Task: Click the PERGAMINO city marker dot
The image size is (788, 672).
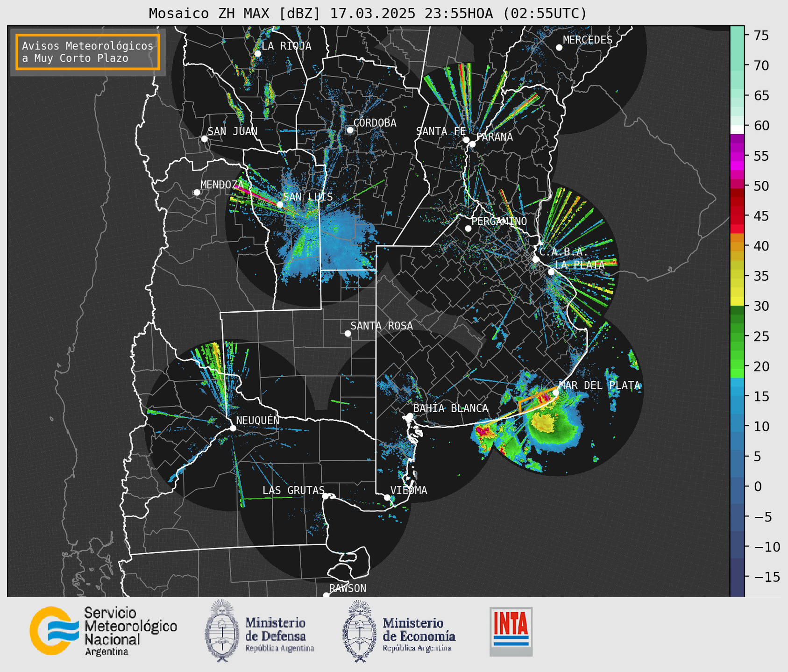Action: click(x=468, y=229)
